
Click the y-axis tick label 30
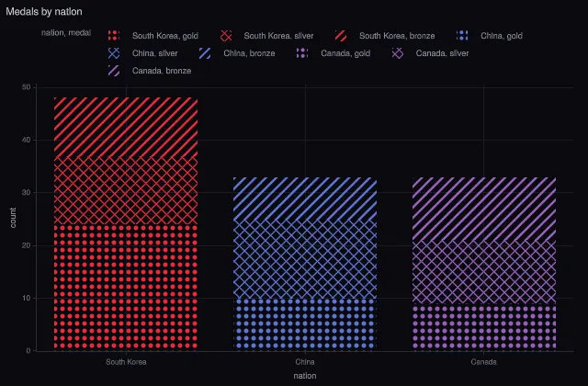[27, 192]
